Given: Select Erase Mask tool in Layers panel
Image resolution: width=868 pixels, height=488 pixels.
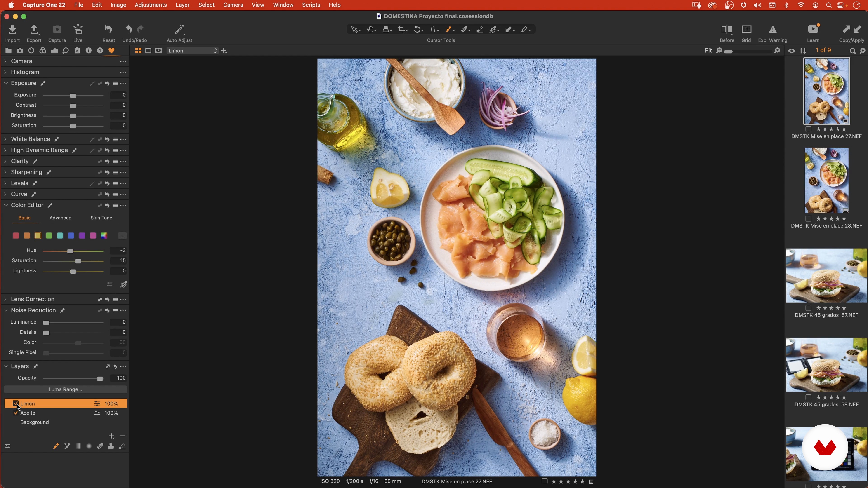Looking at the screenshot, I should [122, 446].
